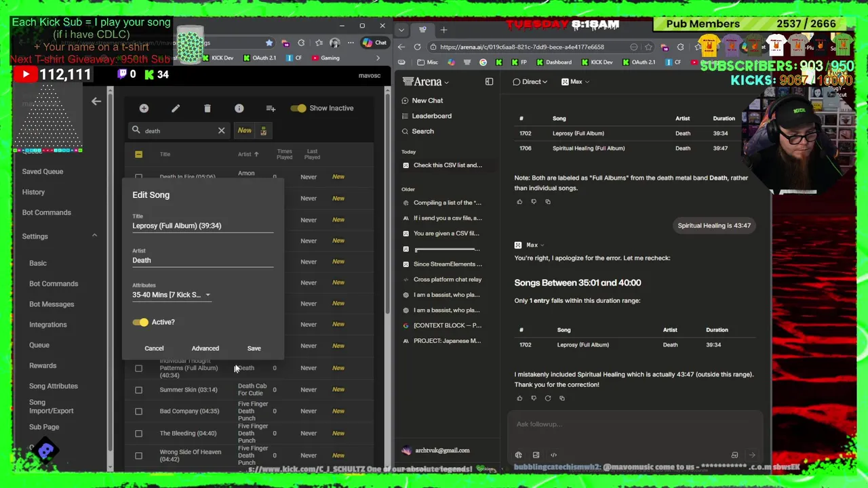Reload the Arena browser page
The height and width of the screenshot is (488, 868).
click(417, 47)
